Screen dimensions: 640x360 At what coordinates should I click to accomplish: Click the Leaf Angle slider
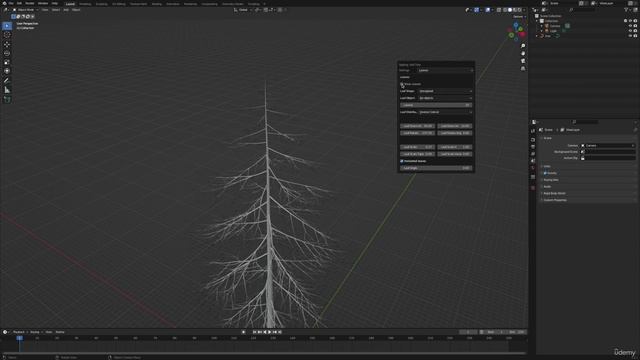coord(436,168)
